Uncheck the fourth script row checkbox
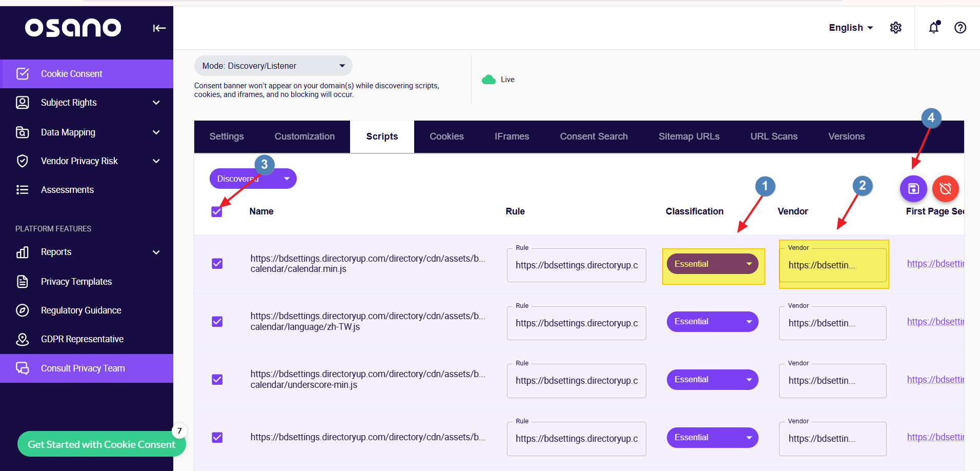This screenshot has height=471, width=980. (217, 438)
